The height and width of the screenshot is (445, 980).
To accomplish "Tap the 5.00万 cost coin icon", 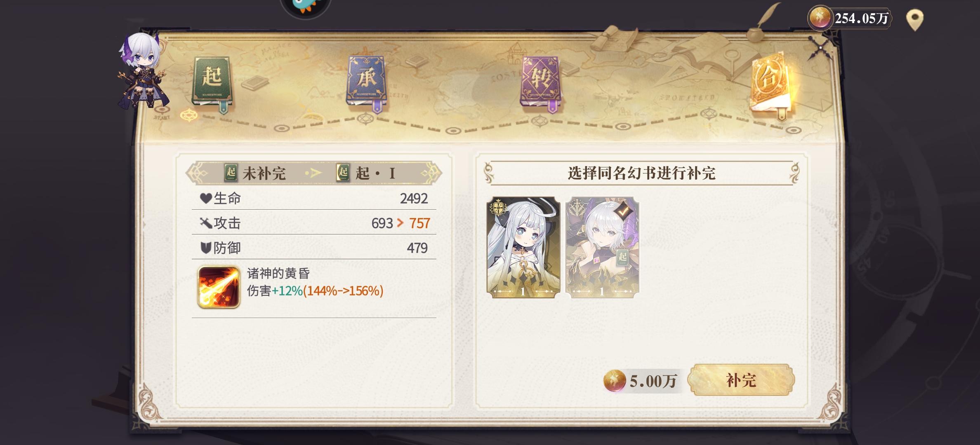I will coord(615,380).
